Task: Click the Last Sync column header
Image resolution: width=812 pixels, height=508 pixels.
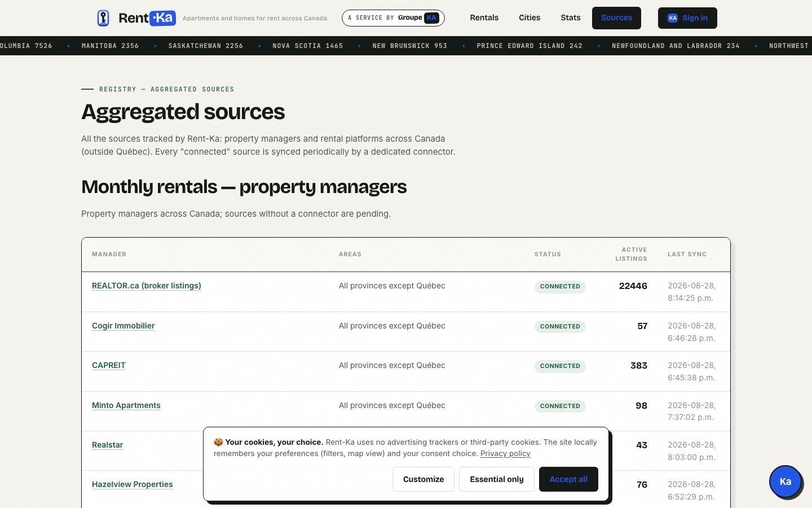Action: [x=687, y=254]
